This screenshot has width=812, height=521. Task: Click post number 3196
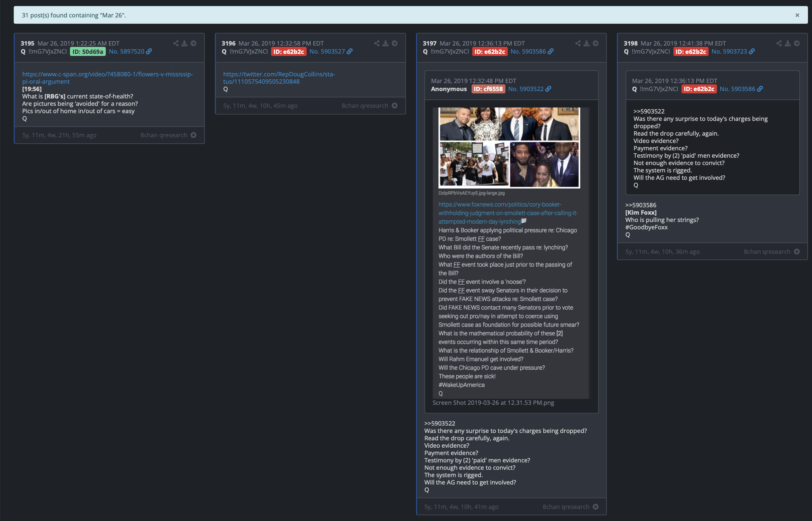pyautogui.click(x=228, y=43)
